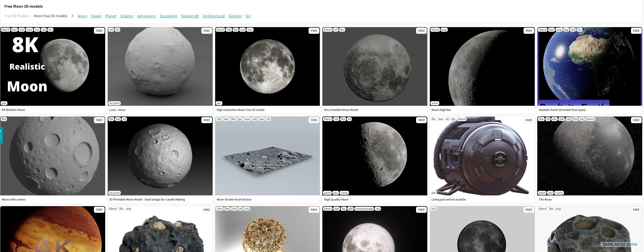Viewport: 644px width, 252px height.
Task: Open the Realistic Earth model thumbnail
Action: click(590, 67)
